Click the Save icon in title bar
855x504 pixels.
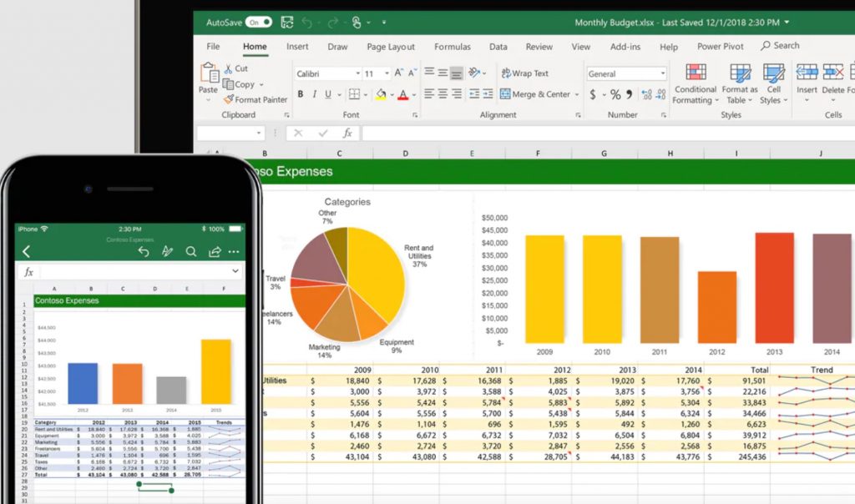287,23
